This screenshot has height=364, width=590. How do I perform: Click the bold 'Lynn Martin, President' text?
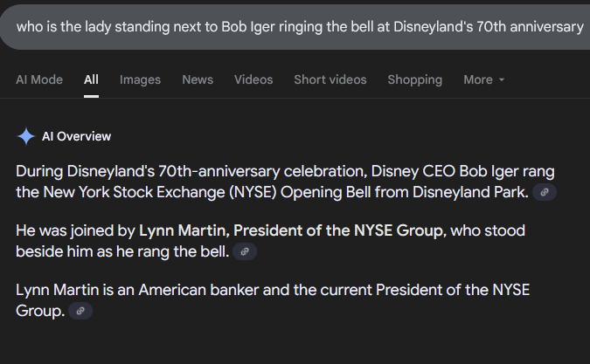pos(220,230)
